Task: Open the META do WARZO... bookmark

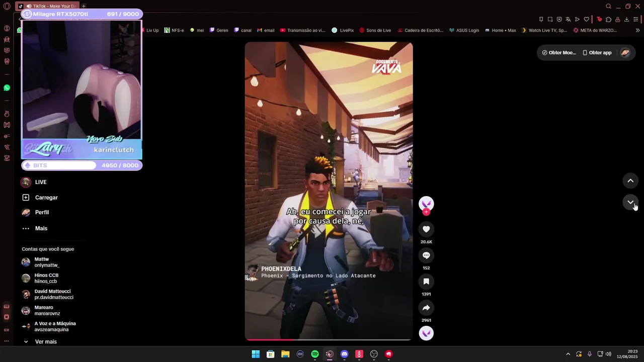Action: point(595,30)
